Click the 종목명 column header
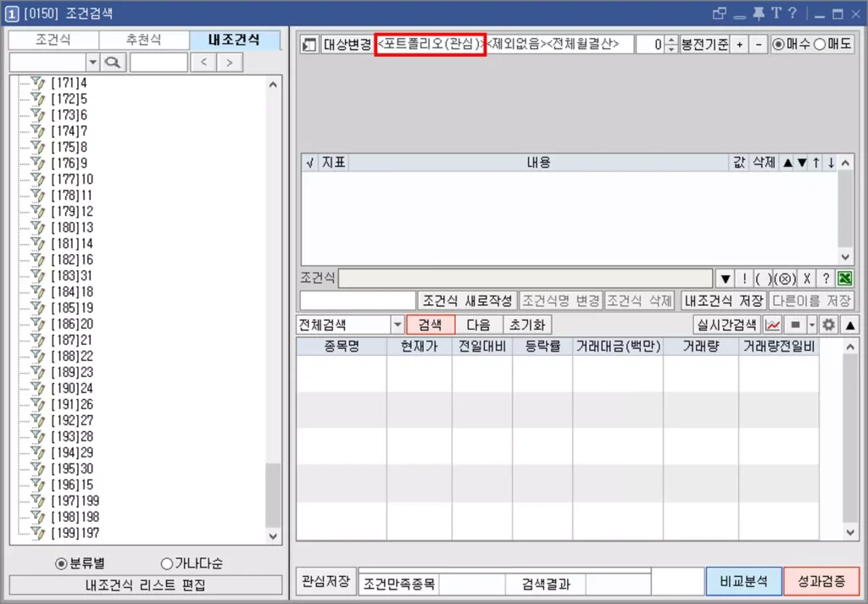 click(x=342, y=346)
